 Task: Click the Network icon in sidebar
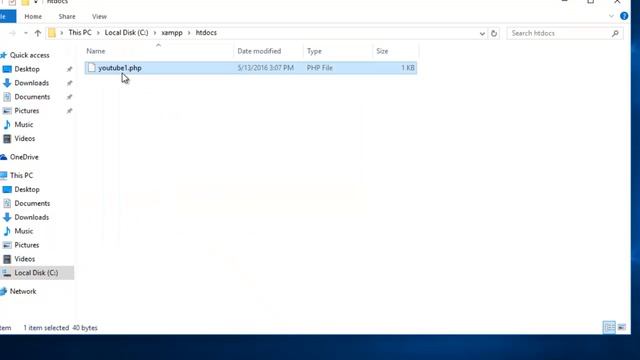click(4, 291)
